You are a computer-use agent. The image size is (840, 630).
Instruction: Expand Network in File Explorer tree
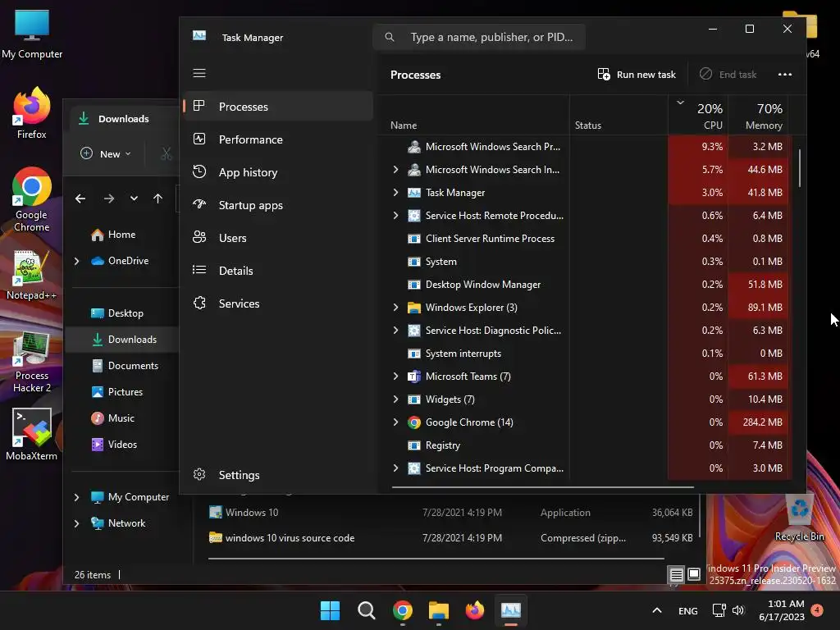point(76,523)
